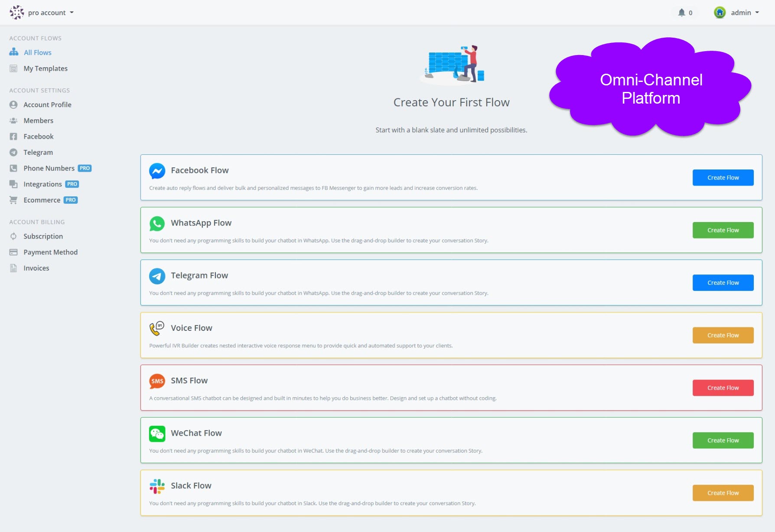
Task: Go to My Templates
Action: click(46, 69)
